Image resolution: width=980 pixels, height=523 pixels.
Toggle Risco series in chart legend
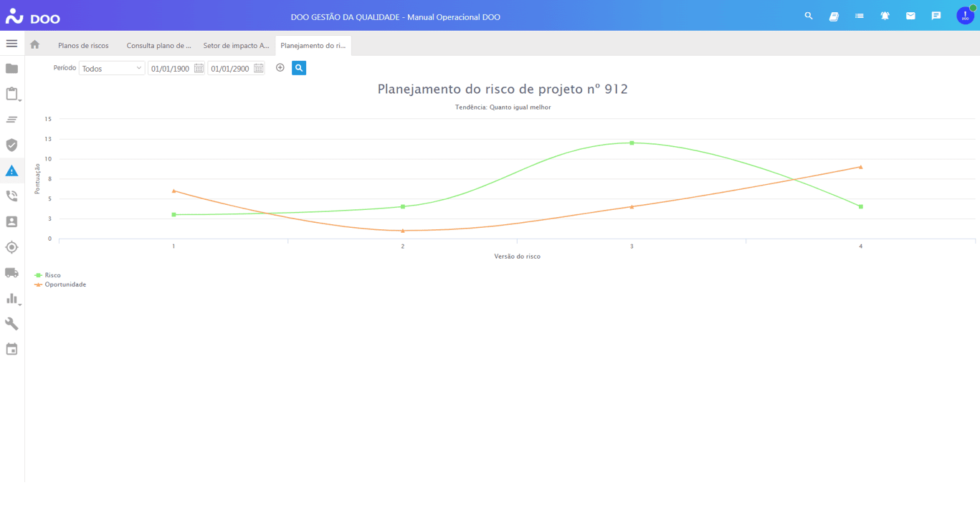click(x=52, y=275)
